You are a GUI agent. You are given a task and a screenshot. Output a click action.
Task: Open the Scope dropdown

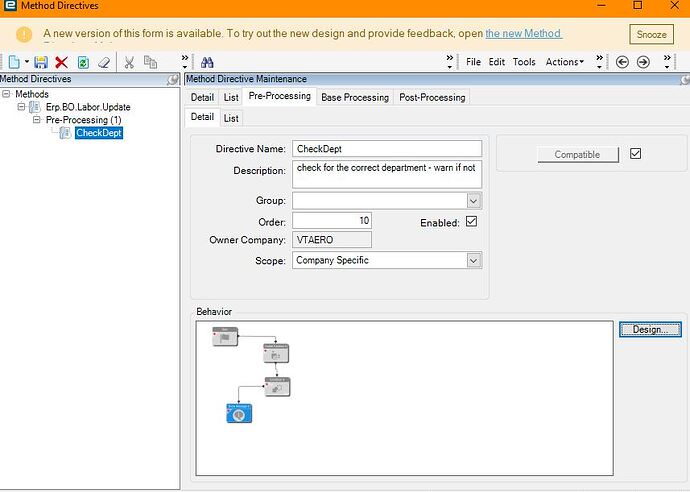(x=473, y=261)
